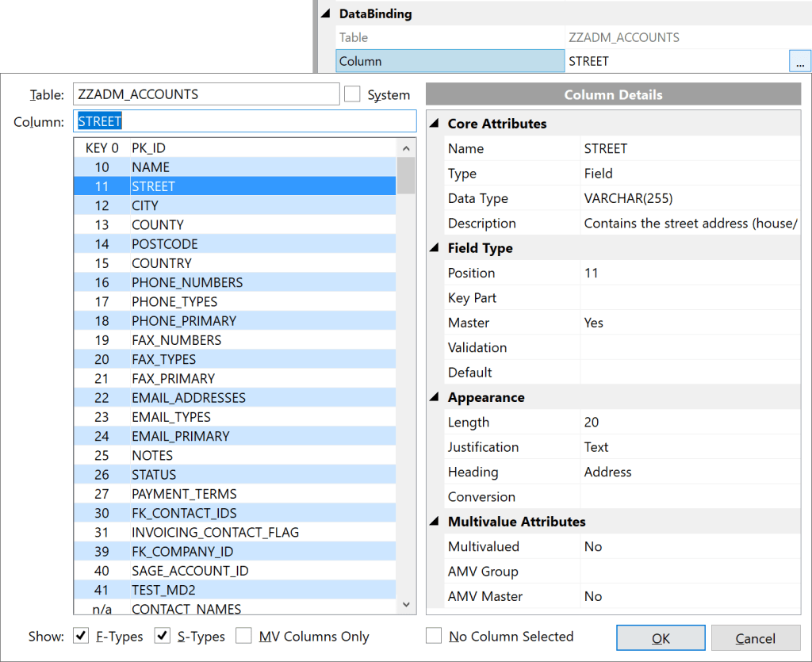Click the column list scrollbar down arrow
Image resolution: width=812 pixels, height=662 pixels.
405,603
